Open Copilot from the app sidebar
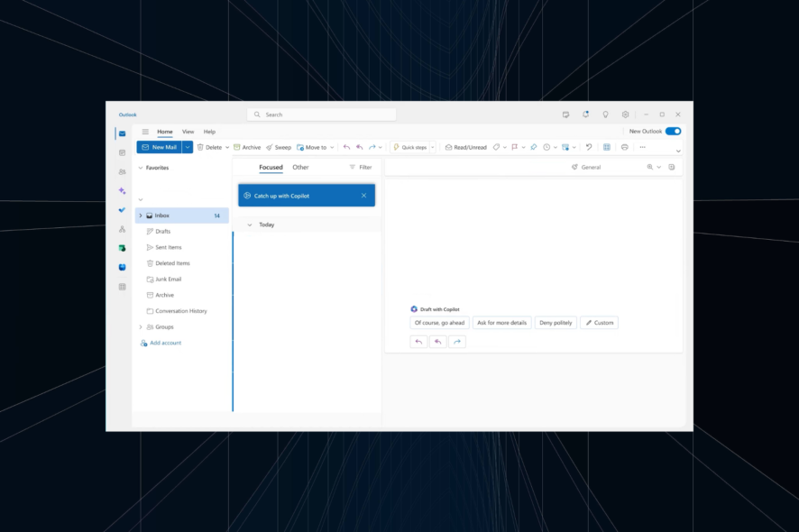The image size is (799, 532). pyautogui.click(x=122, y=190)
